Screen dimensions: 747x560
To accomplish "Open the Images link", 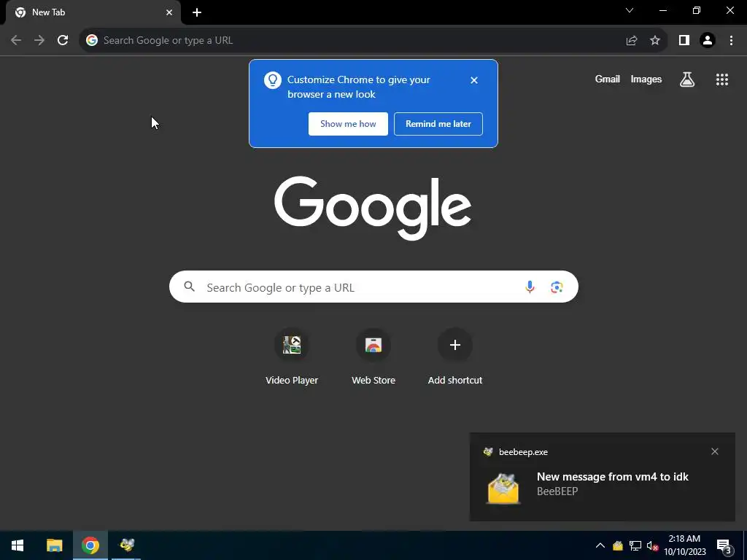I will click(x=646, y=79).
